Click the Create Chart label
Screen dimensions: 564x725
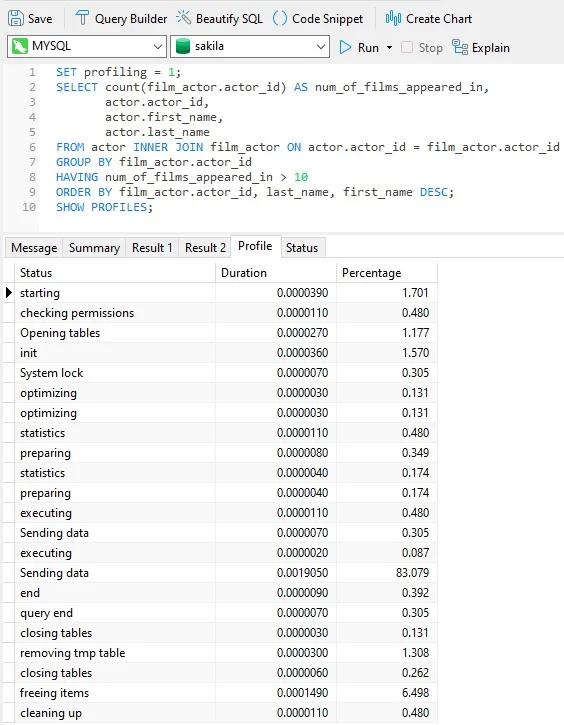pyautogui.click(x=439, y=19)
